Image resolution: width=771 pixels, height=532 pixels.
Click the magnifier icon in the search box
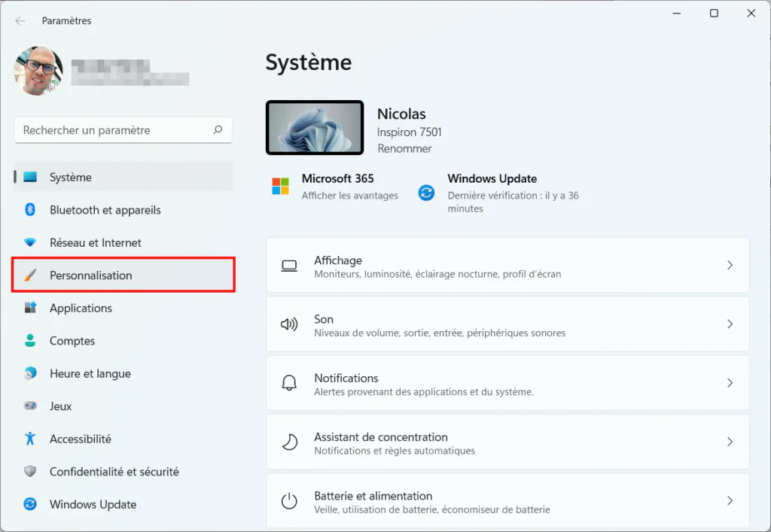click(218, 129)
